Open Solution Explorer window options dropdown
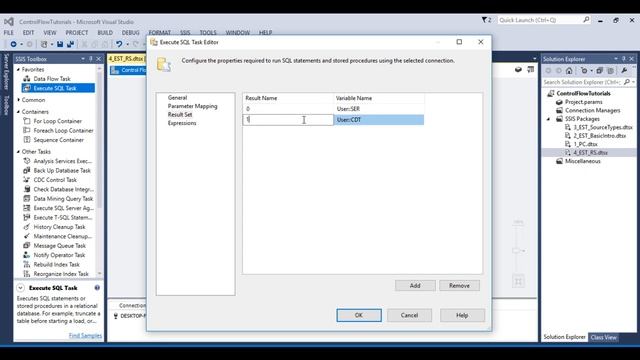 (x=616, y=59)
